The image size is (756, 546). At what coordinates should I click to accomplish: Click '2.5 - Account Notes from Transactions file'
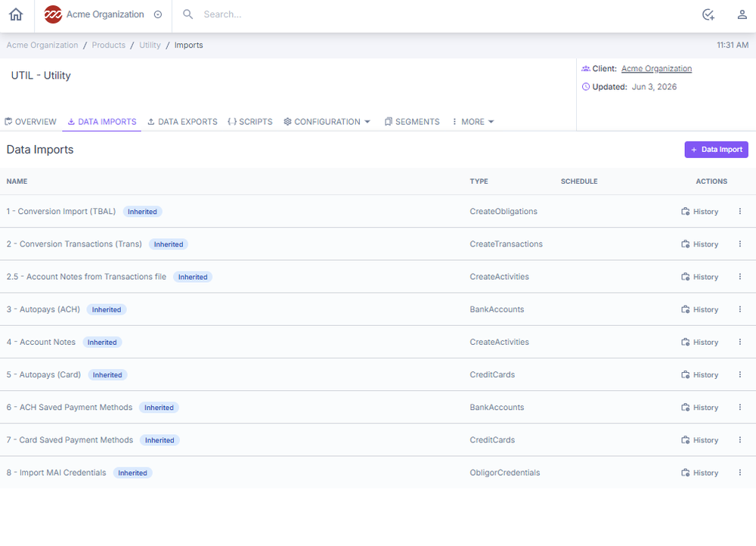[86, 277]
